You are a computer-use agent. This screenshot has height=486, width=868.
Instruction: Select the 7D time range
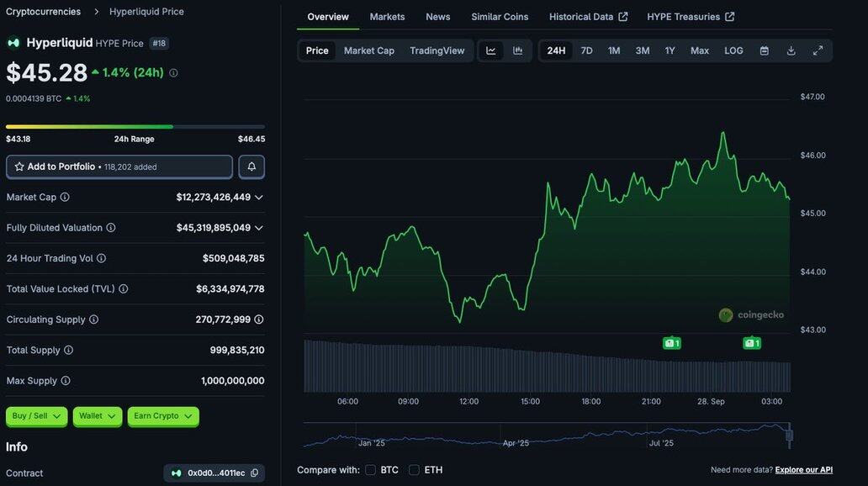[x=587, y=50]
